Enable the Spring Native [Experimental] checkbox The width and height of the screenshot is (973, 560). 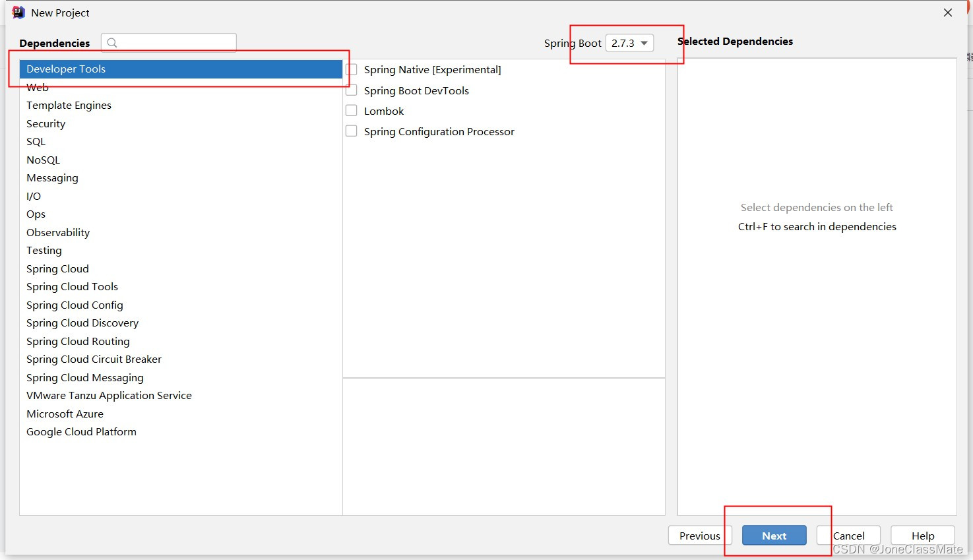click(352, 69)
